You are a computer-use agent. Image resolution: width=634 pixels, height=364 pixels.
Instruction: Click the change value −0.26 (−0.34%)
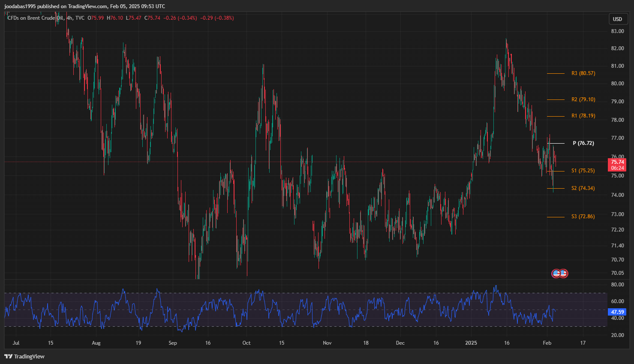180,18
